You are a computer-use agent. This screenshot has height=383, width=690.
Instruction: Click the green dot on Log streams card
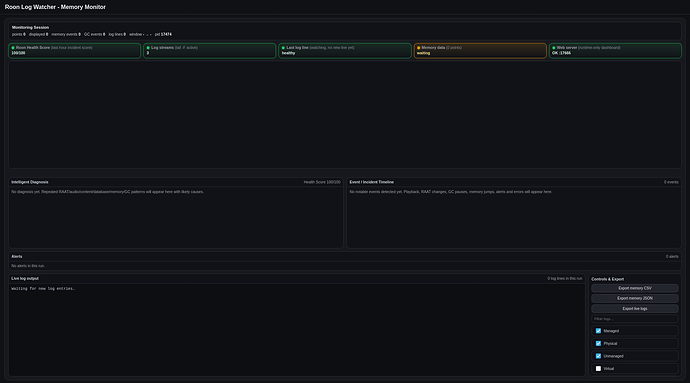[148, 48]
